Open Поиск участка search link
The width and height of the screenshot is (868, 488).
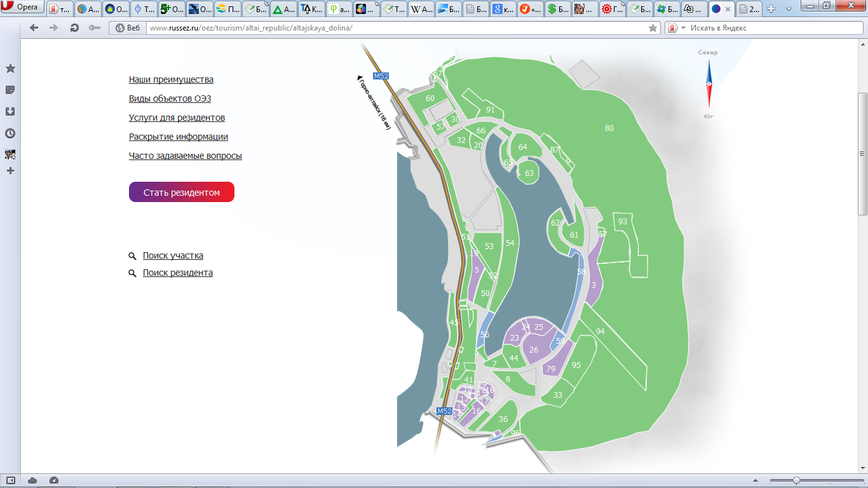[173, 255]
